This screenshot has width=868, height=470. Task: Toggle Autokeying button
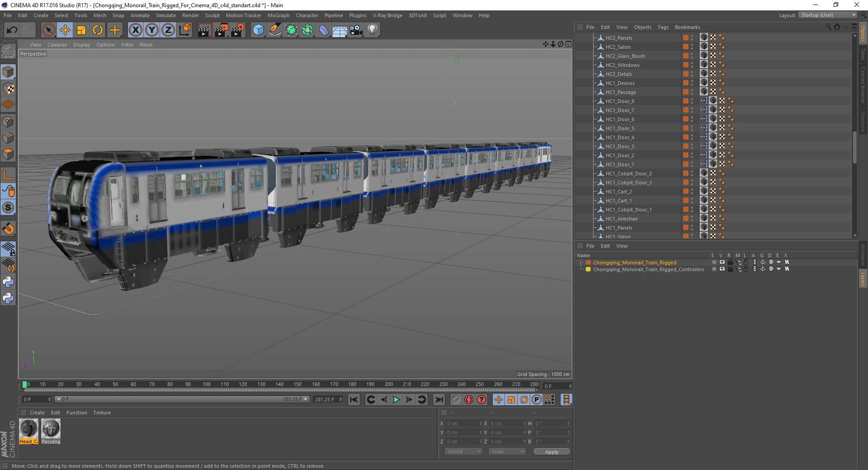[469, 399]
